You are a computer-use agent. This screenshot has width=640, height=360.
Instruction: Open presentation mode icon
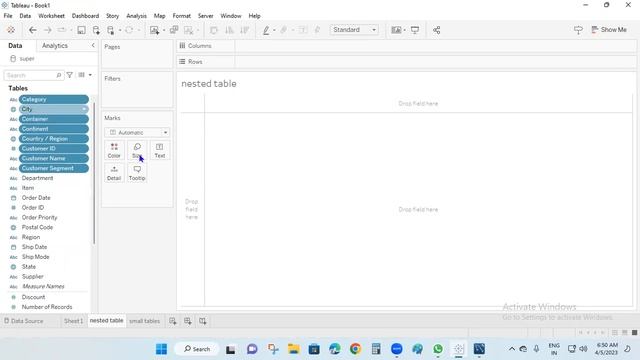(x=415, y=30)
